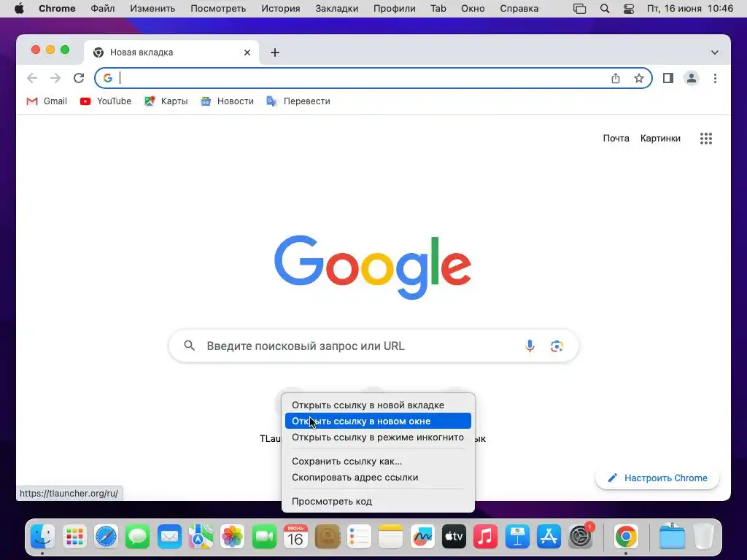Click the forward navigation arrow
Screen dimensions: 747x560
tap(55, 78)
